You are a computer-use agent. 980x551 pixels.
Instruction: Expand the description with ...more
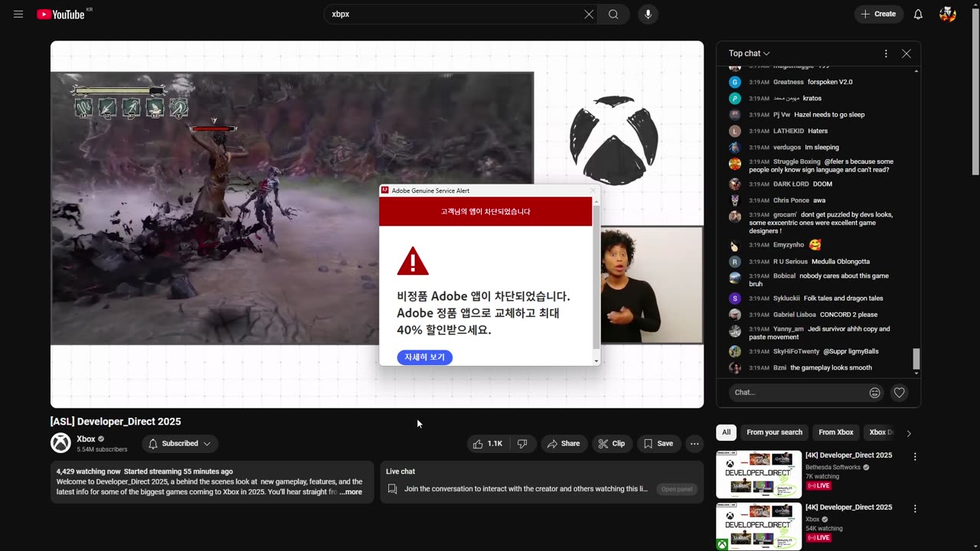(351, 492)
